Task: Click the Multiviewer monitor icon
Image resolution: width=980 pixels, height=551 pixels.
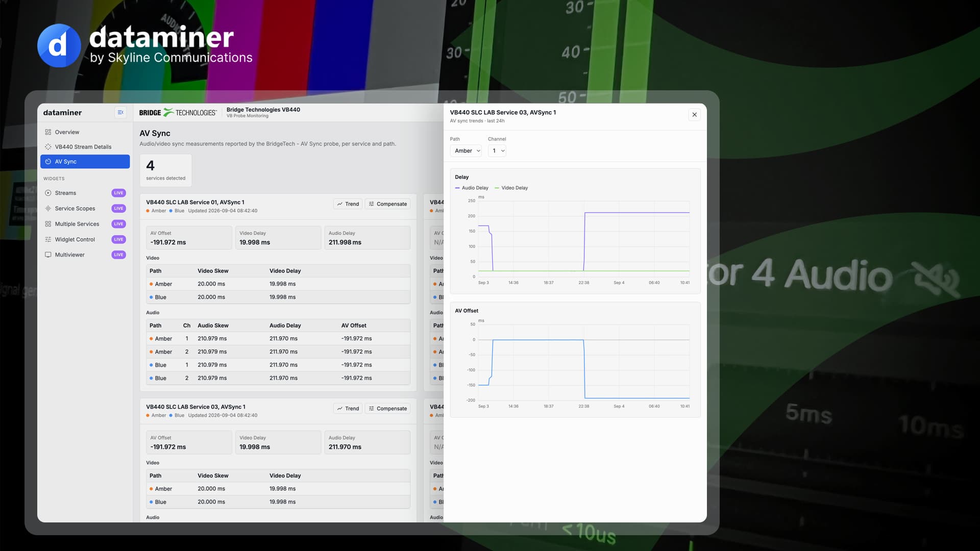Action: coord(48,255)
